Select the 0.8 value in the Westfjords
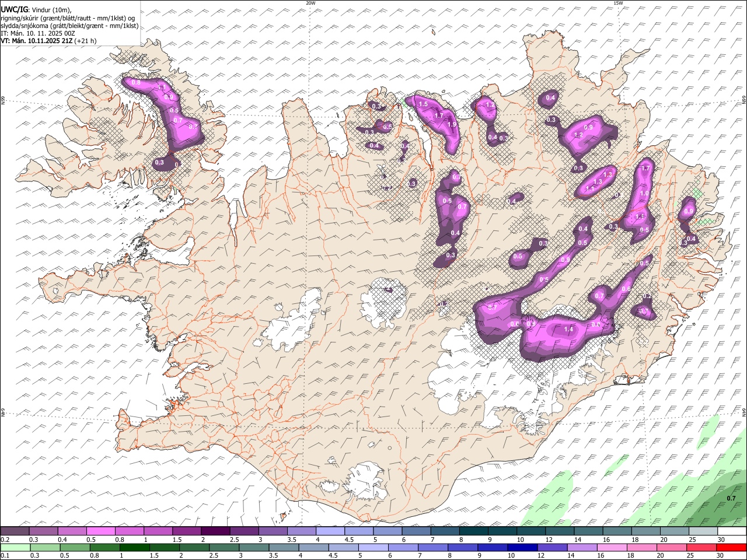This screenshot has height=560, width=747. 136,83
